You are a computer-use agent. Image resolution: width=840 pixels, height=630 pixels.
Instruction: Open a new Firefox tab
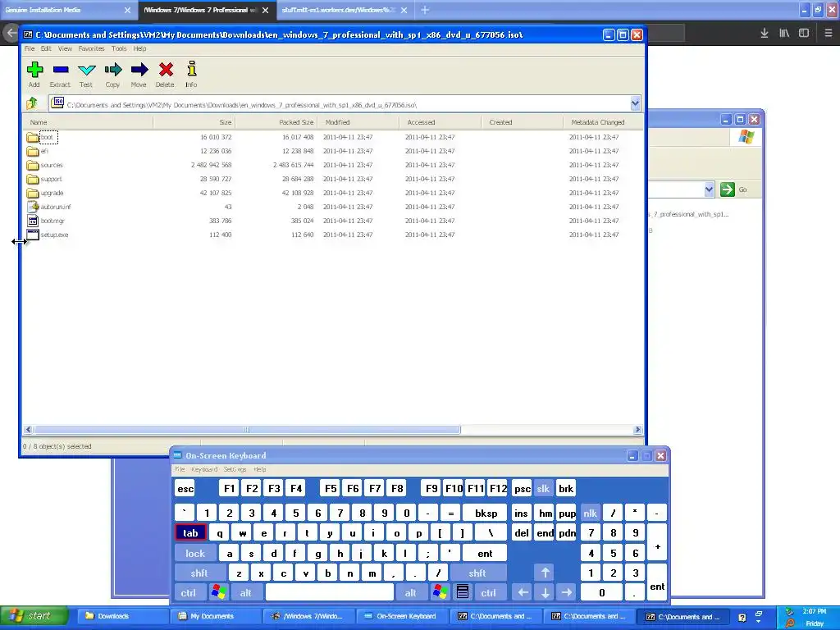[x=425, y=10]
